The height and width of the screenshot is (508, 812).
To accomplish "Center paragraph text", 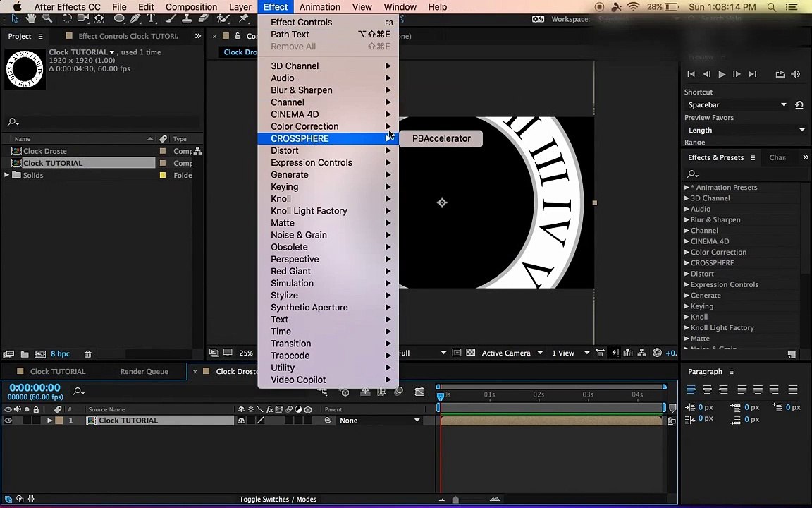I will 707,389.
